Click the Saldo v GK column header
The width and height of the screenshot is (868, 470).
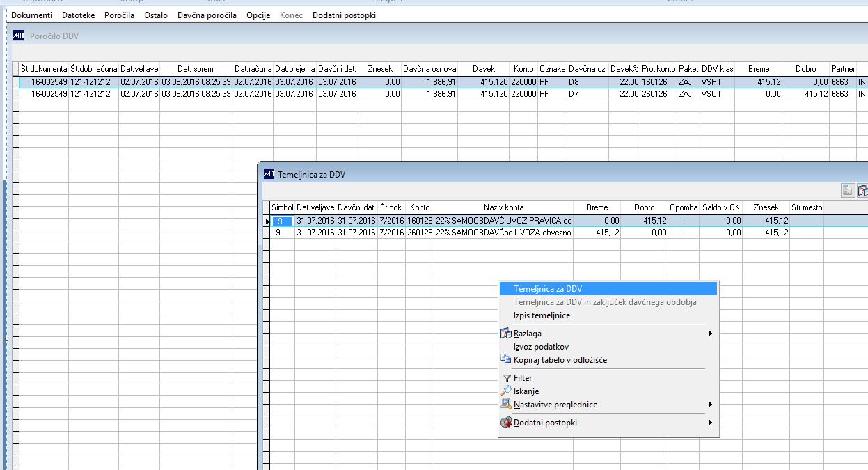pos(720,207)
